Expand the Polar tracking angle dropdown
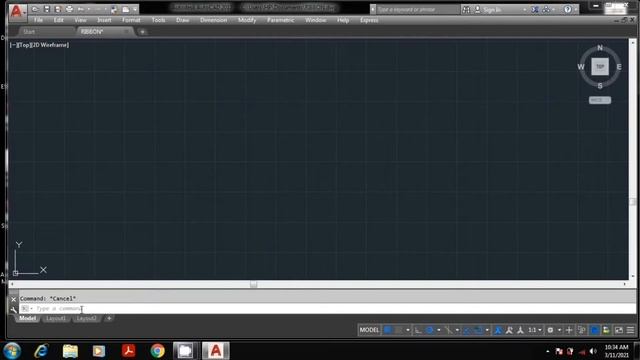This screenshot has height=360, width=640. (x=439, y=330)
